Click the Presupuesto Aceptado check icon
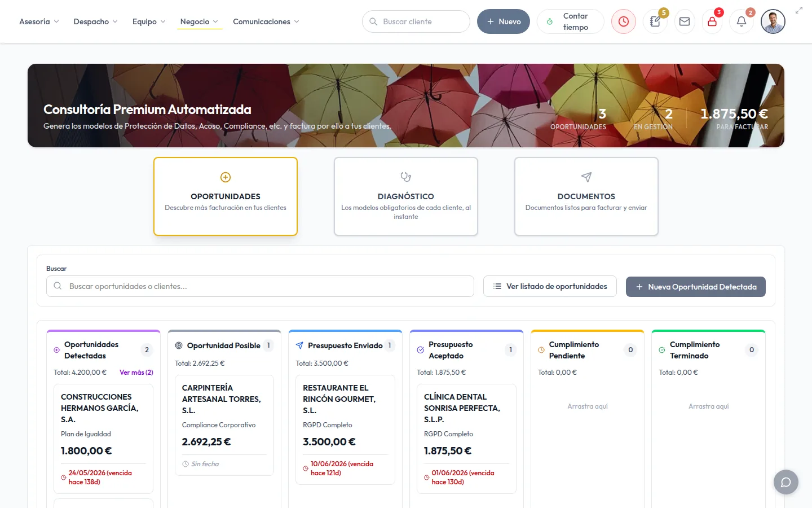812x508 pixels. 421,350
